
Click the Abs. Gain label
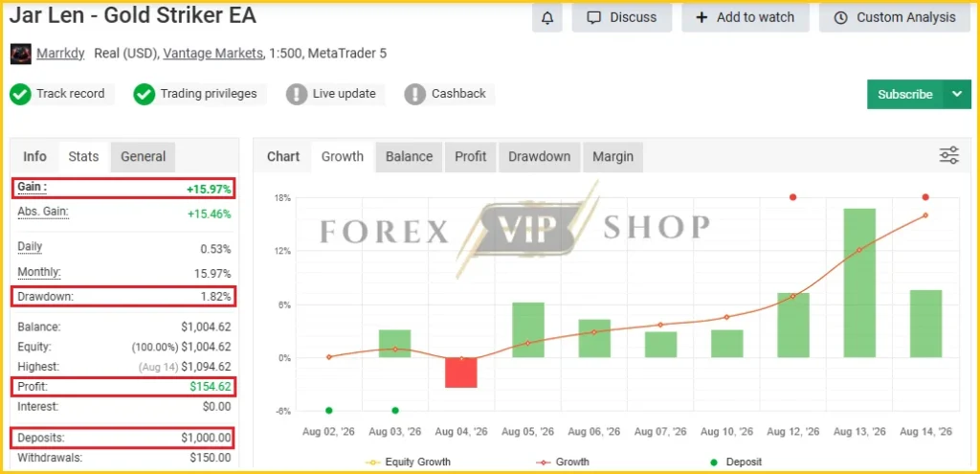(x=43, y=212)
